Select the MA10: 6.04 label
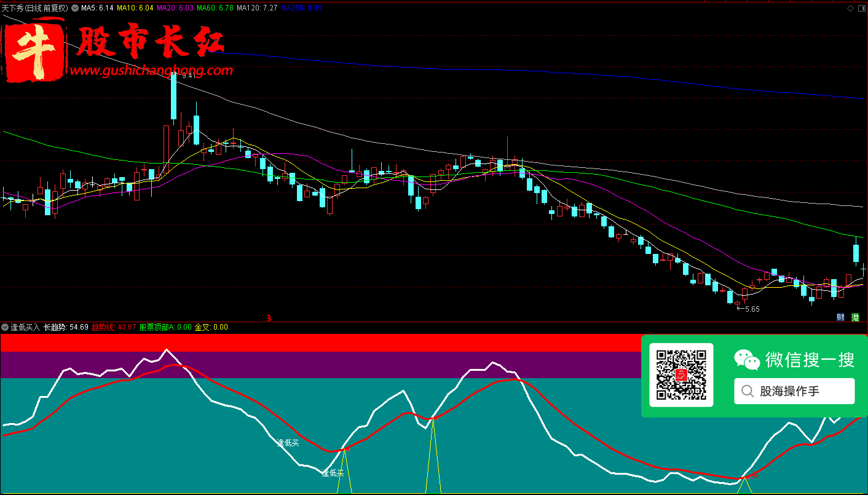The height and width of the screenshot is (495, 868). coord(135,8)
